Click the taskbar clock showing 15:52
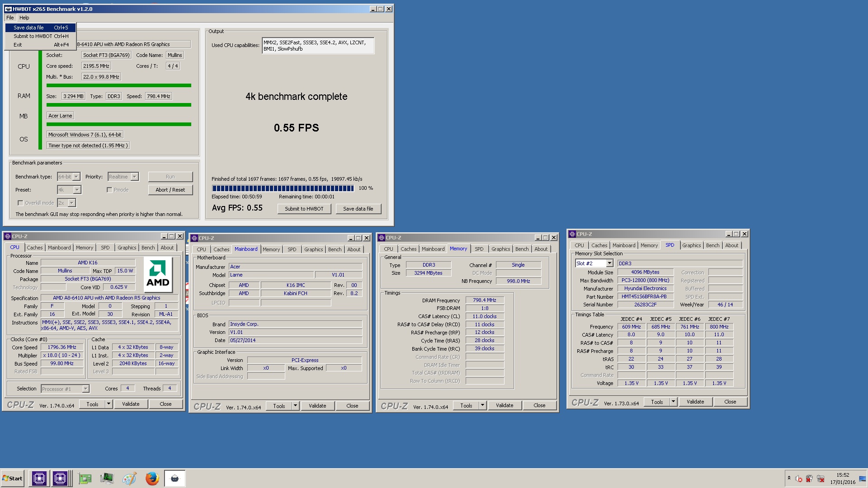 tap(843, 479)
